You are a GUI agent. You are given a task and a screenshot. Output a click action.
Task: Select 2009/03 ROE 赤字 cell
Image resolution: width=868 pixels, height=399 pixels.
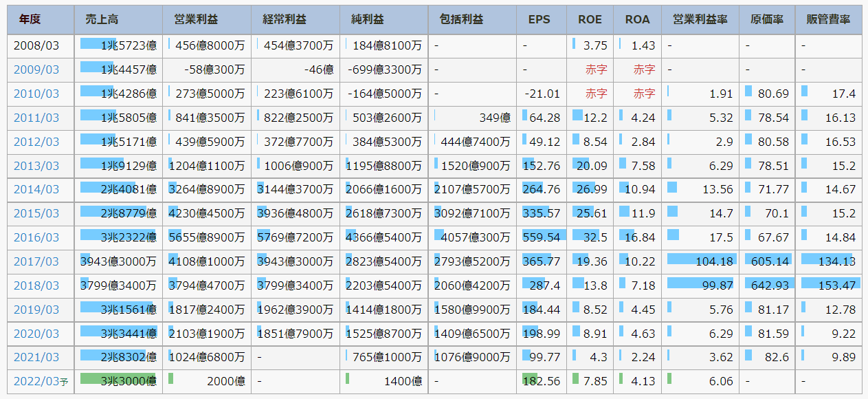(x=597, y=69)
